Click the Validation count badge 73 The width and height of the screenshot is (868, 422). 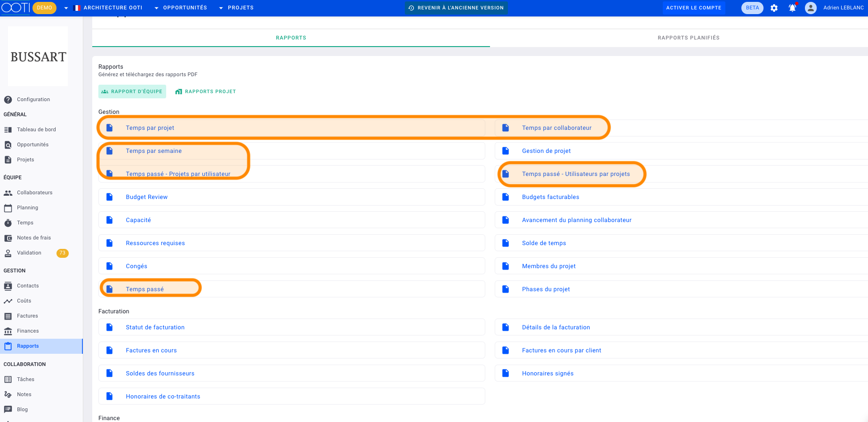click(x=63, y=253)
